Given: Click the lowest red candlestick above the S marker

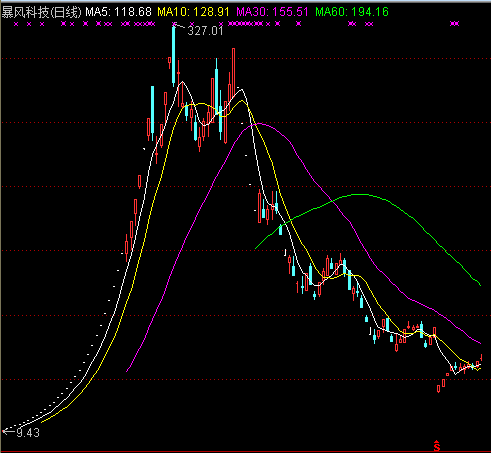Looking at the screenshot, I should pos(438,389).
